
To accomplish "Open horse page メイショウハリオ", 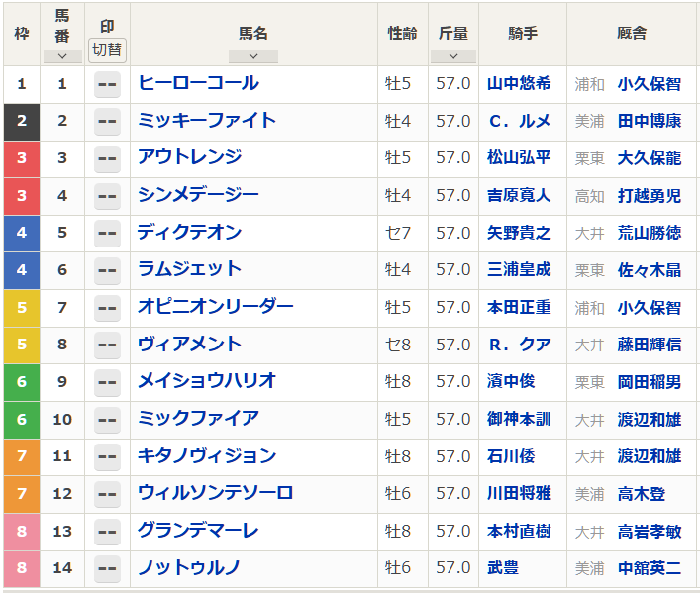I will [207, 381].
